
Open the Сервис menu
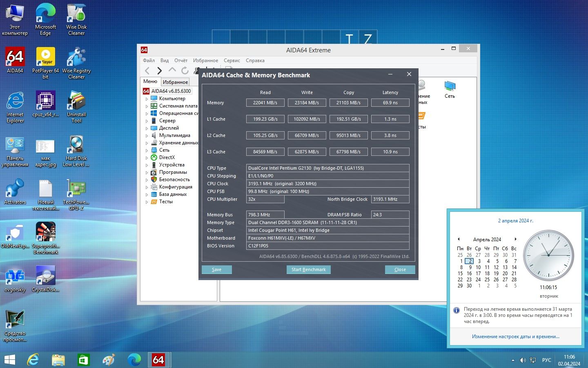(232, 61)
